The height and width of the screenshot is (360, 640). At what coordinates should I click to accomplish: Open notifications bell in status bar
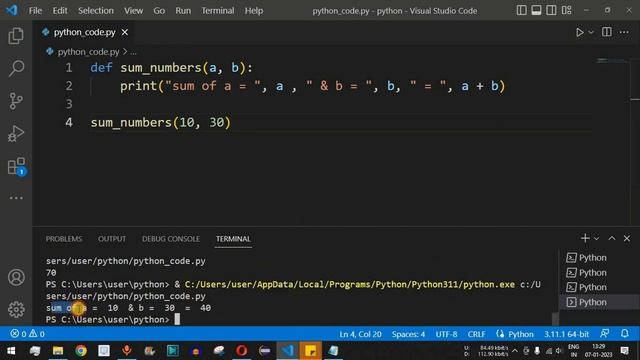point(624,333)
